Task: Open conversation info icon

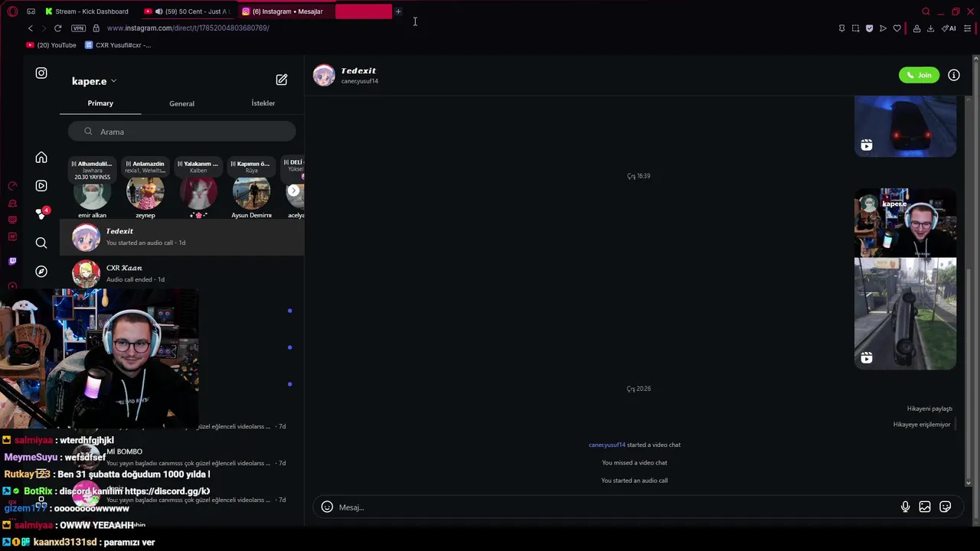Action: click(954, 75)
